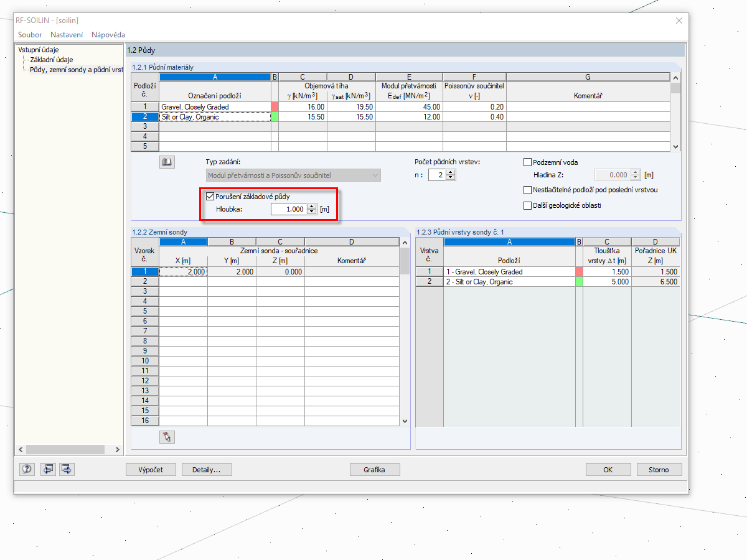747x560 pixels.
Task: Open the Nastavení menu
Action: pos(67,35)
